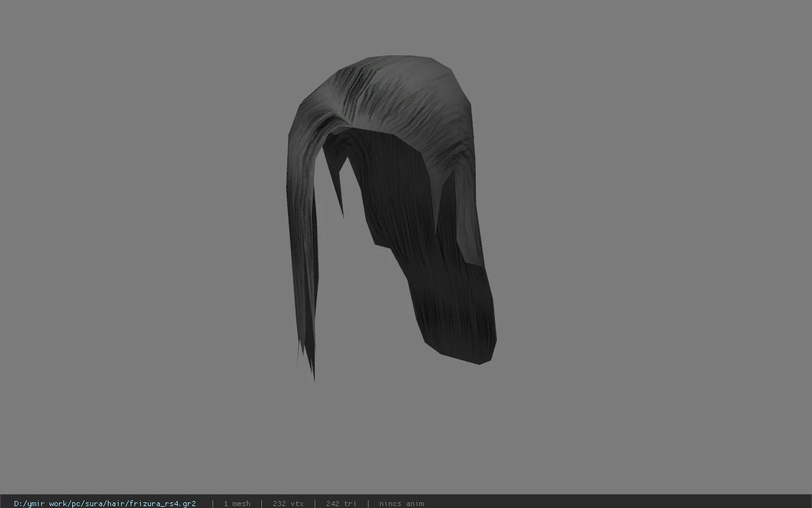Click the 'nincs anim' status entry

coord(402,504)
